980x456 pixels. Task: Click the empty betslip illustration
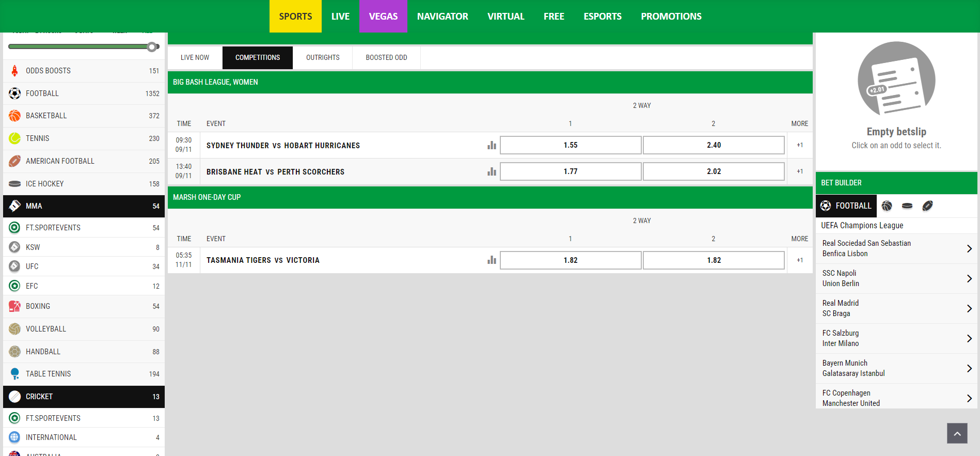coord(896,79)
